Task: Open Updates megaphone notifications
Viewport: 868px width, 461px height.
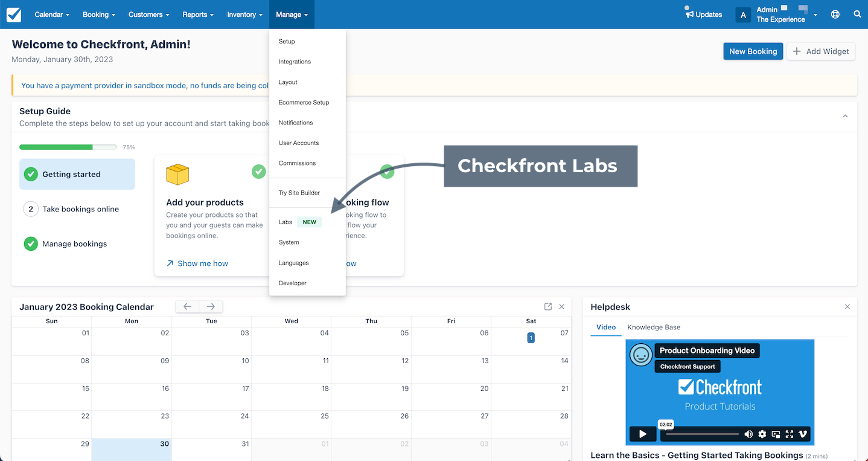Action: tap(703, 15)
